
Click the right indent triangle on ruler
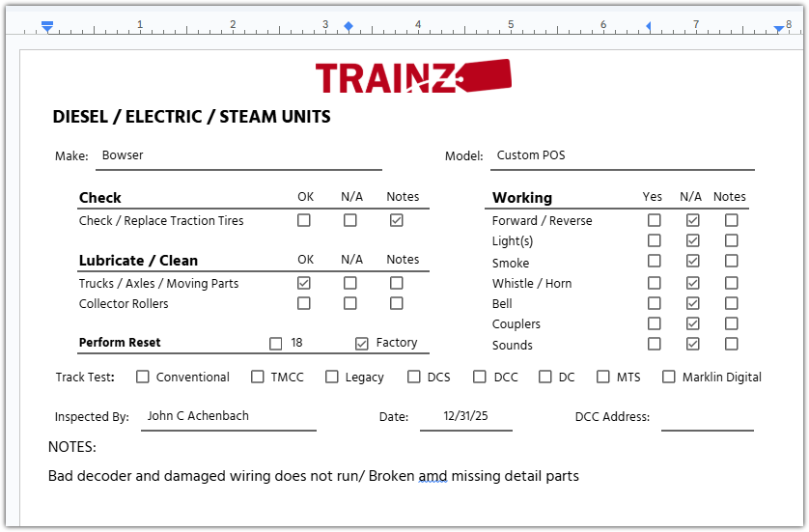[778, 29]
